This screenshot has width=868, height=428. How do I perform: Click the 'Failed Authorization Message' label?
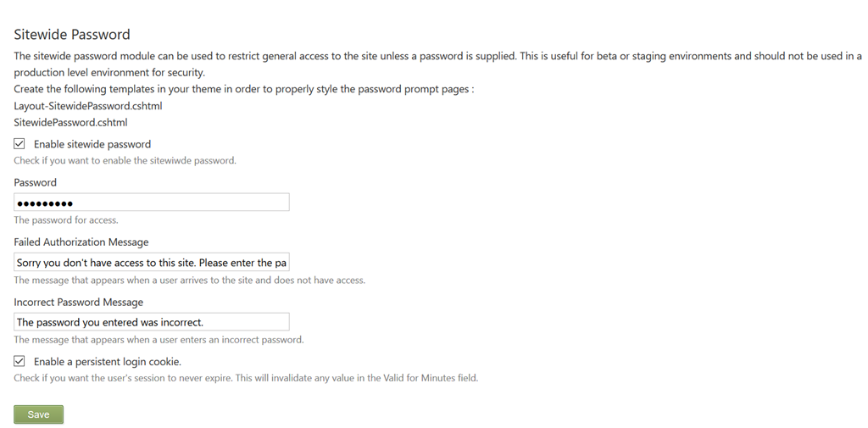(x=81, y=242)
